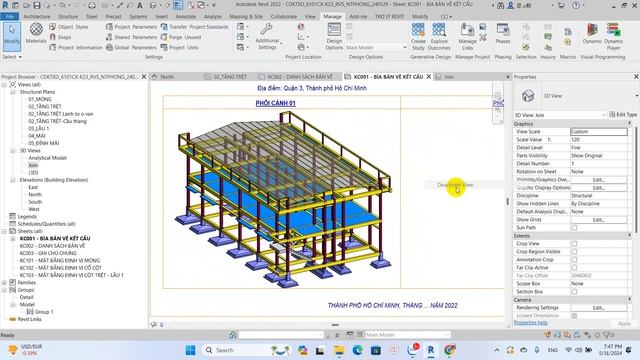Close Project Browser panel
The height and width of the screenshot is (360, 640).
point(144,77)
